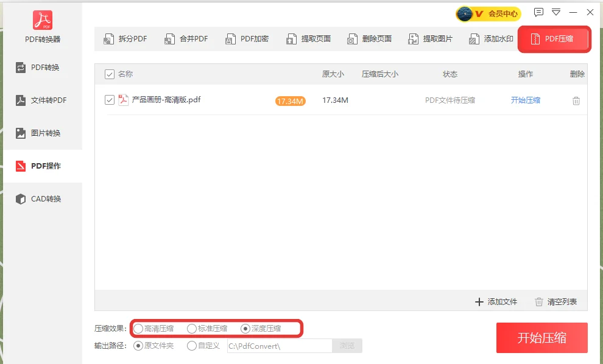This screenshot has width=603, height=364.
Task: Switch to the 删除页面 tab
Action: pos(369,39)
